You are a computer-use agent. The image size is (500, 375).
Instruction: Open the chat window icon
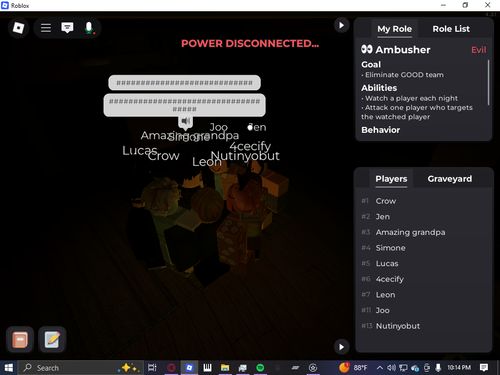click(67, 28)
